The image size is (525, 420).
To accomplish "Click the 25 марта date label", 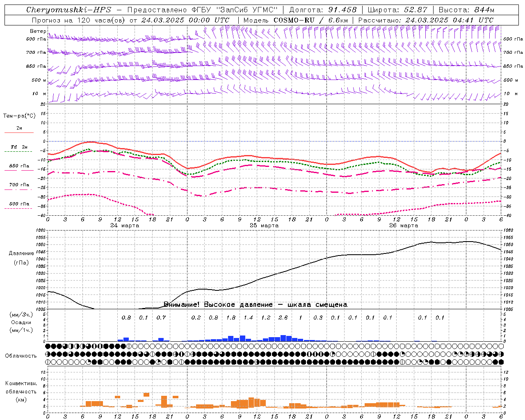I will coord(264,226).
